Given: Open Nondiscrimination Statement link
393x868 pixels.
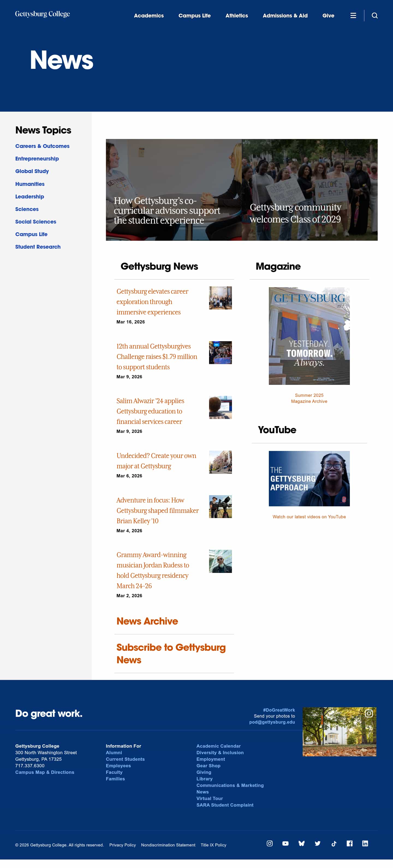Looking at the screenshot, I should point(168,845).
